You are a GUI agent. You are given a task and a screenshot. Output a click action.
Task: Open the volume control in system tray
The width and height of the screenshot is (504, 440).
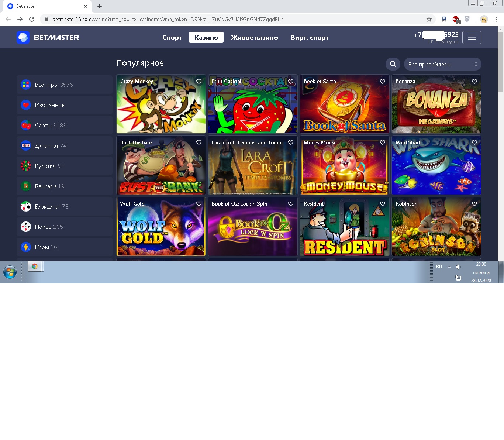(x=458, y=267)
